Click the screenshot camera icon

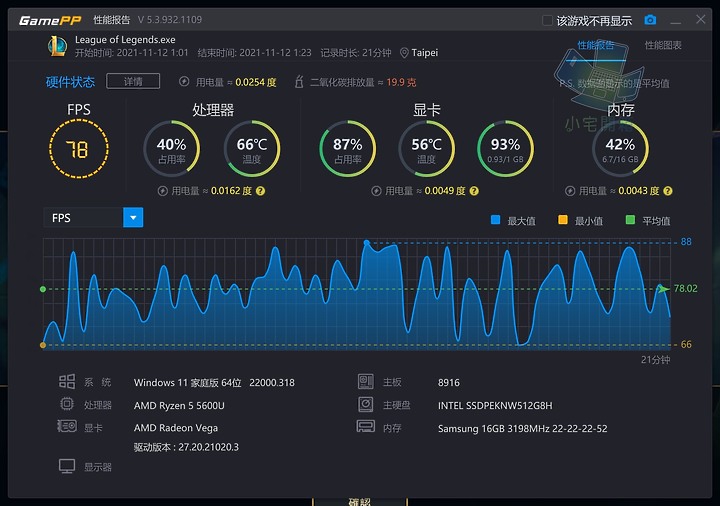[x=650, y=20]
